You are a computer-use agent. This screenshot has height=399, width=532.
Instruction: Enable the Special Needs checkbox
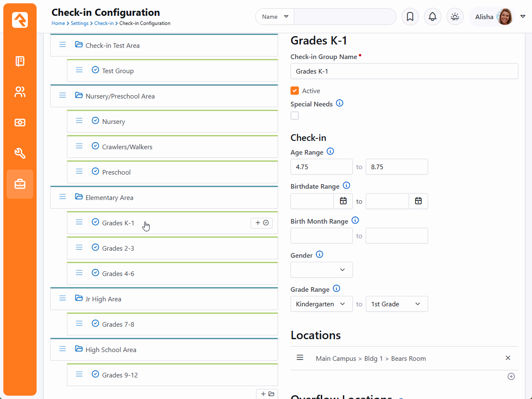click(295, 116)
